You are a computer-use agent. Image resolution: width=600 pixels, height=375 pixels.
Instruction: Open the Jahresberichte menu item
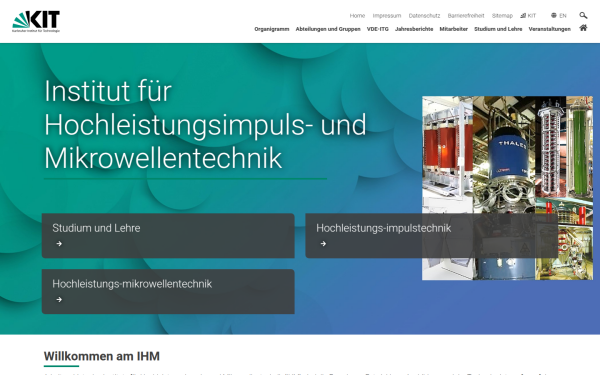414,29
